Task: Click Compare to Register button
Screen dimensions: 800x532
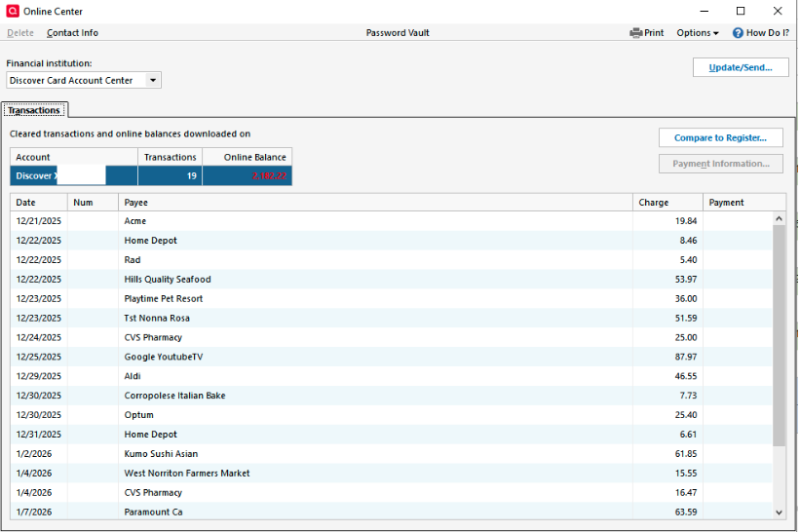Action: [720, 137]
